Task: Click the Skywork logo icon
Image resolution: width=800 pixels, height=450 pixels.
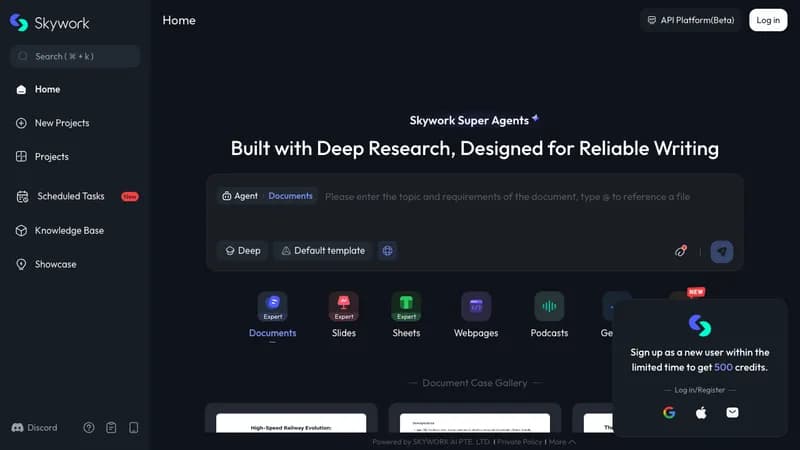Action: [x=19, y=22]
